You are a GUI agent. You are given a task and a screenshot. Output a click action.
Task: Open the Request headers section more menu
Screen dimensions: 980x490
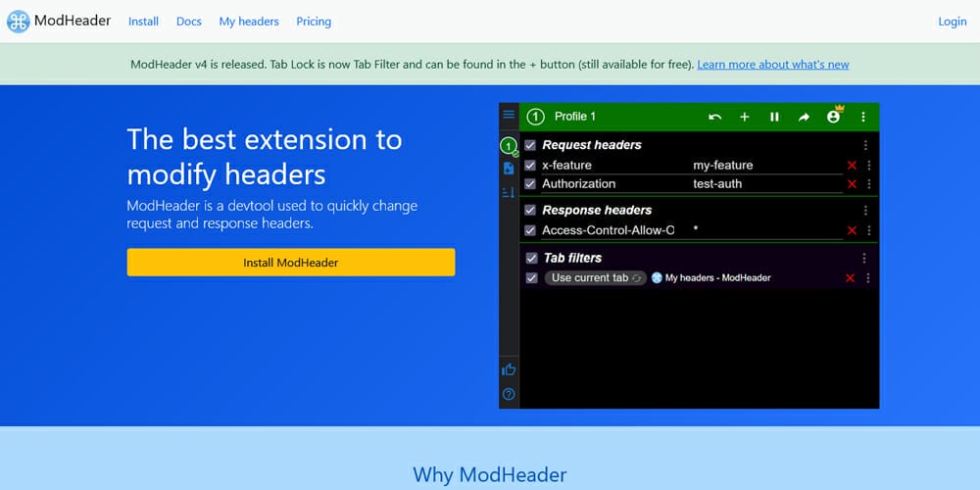pos(865,146)
